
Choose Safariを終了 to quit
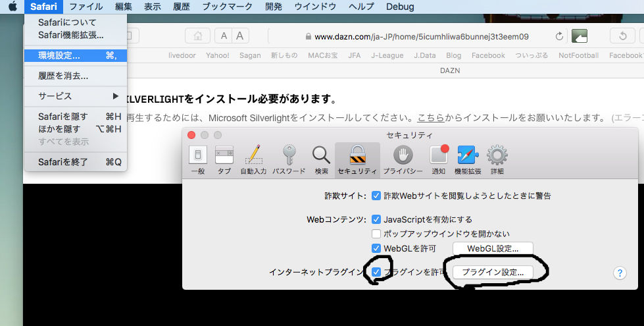(76, 162)
